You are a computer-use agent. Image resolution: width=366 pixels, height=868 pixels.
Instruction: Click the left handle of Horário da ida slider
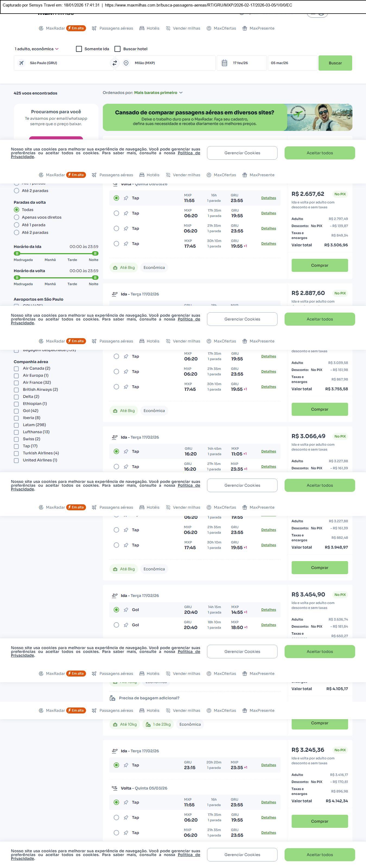[17, 253]
